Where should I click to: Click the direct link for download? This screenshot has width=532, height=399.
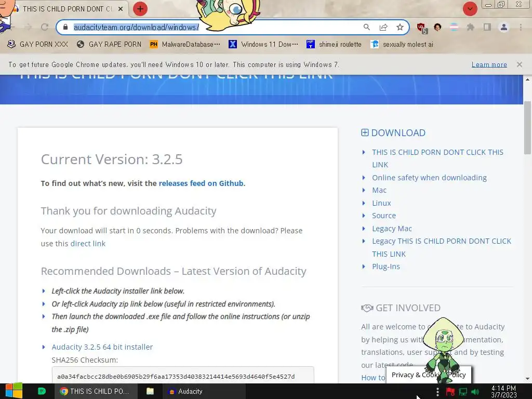[x=88, y=244]
